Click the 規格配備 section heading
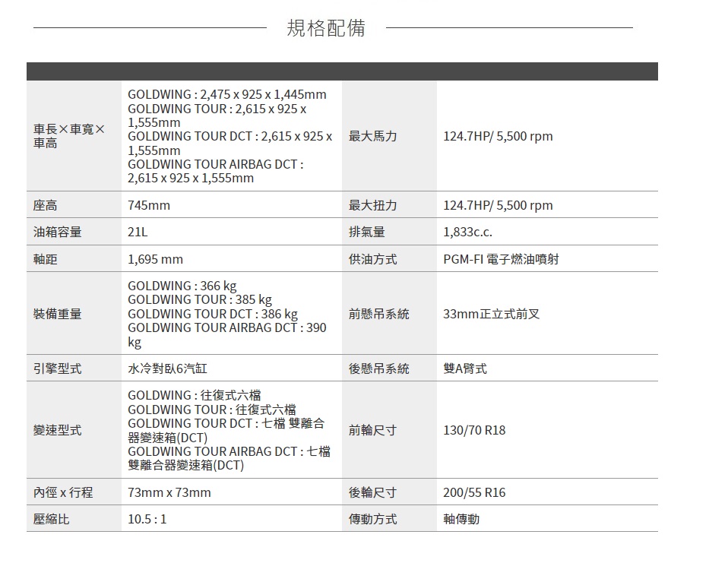 [326, 28]
